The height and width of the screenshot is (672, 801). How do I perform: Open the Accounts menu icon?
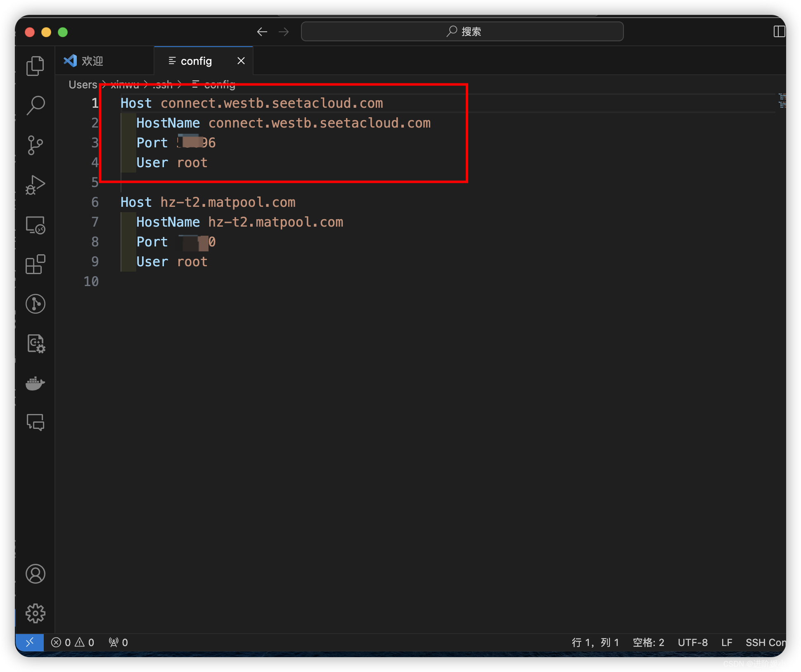35,574
